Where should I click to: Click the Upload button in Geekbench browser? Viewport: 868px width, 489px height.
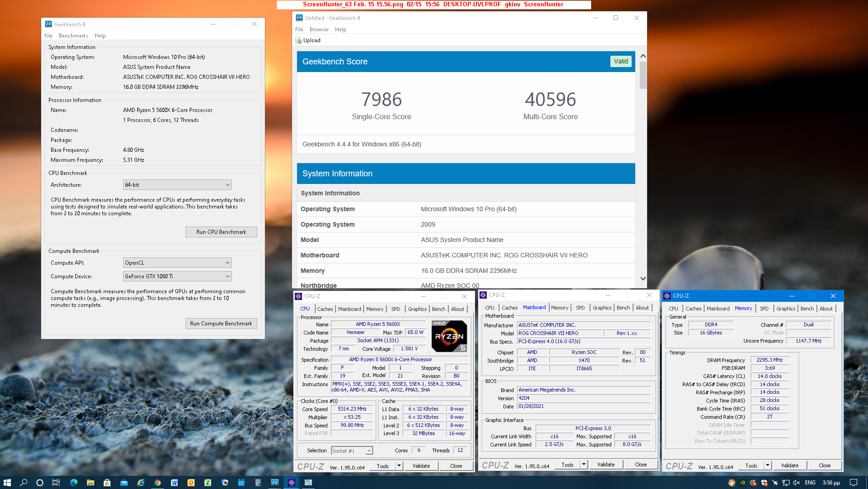308,40
